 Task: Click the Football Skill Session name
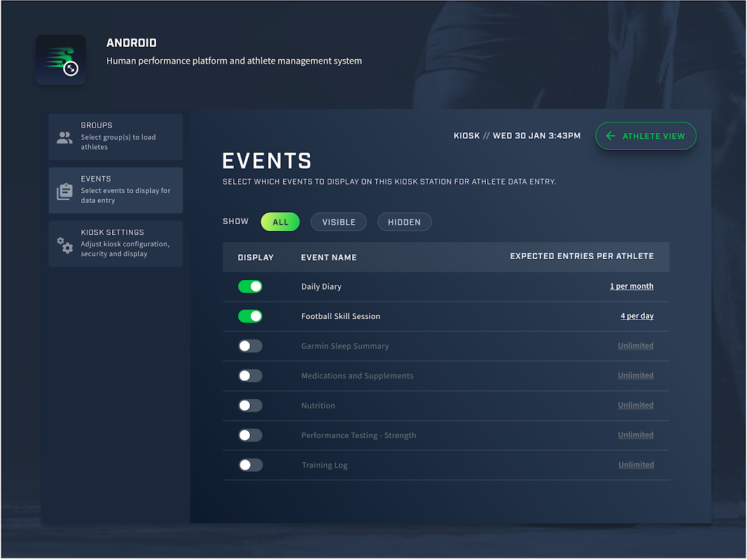(341, 316)
